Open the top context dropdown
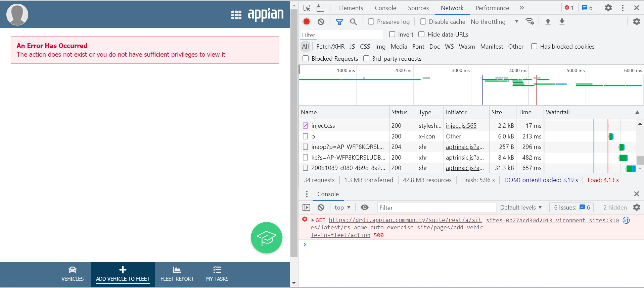644x288 pixels. tap(342, 208)
